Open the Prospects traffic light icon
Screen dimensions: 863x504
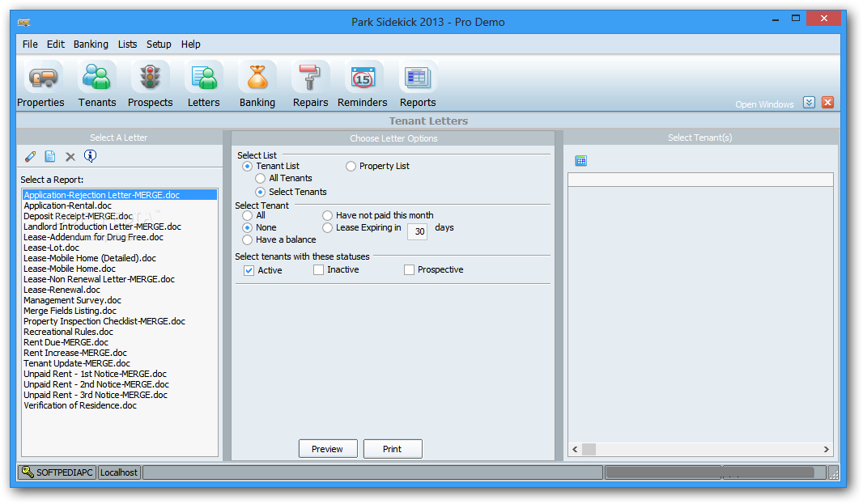(x=150, y=78)
